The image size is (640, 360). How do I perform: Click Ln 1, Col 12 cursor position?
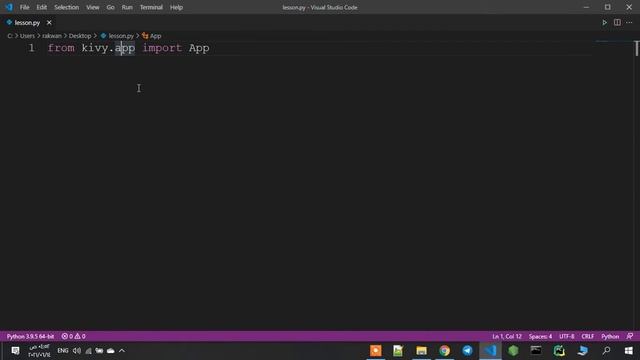click(507, 336)
